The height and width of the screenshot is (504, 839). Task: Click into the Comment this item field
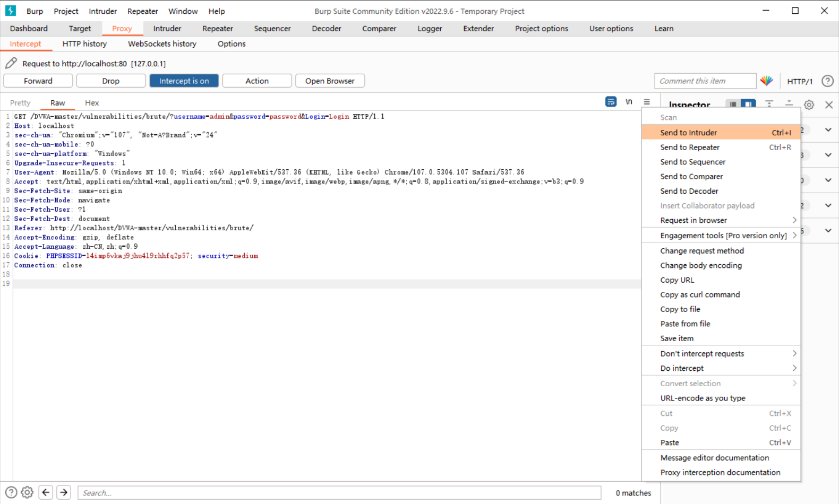pyautogui.click(x=705, y=81)
